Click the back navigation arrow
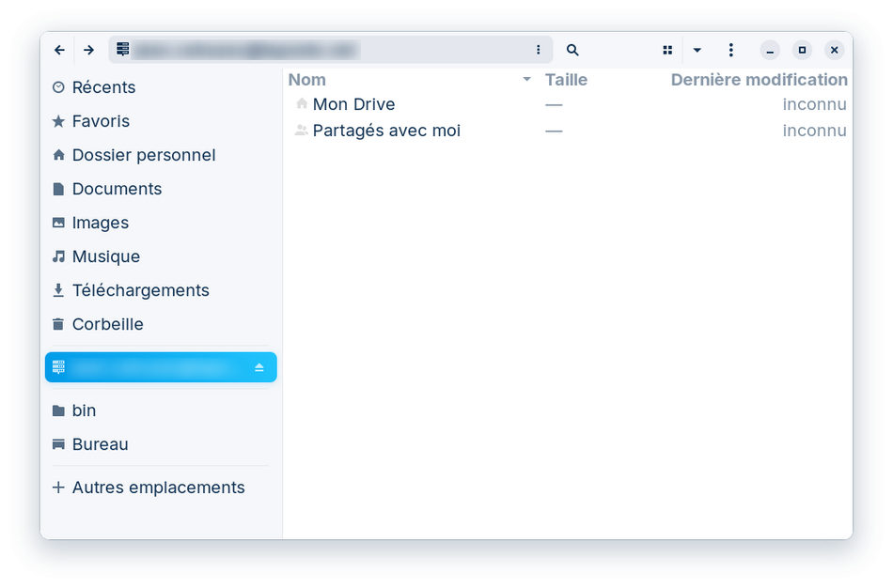This screenshot has height=588, width=893. pyautogui.click(x=60, y=50)
